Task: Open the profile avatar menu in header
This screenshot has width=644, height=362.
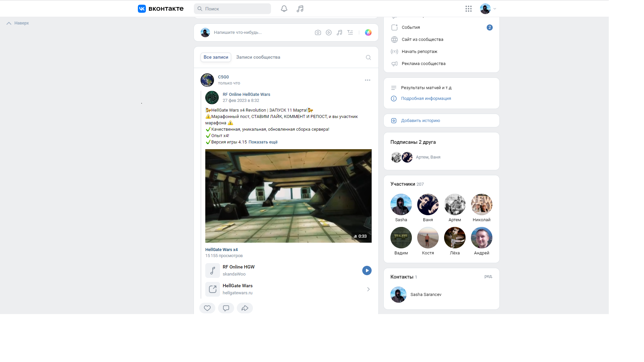Action: click(488, 9)
